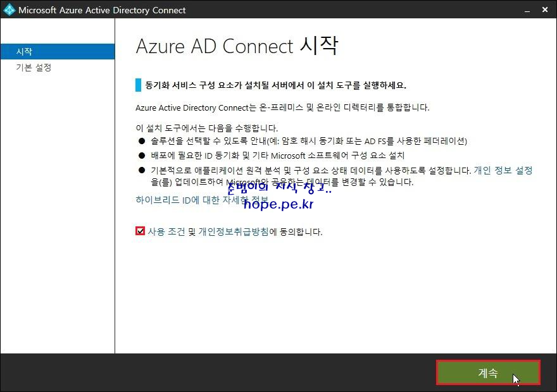Open the 개인정보취급방침 link

point(234,231)
